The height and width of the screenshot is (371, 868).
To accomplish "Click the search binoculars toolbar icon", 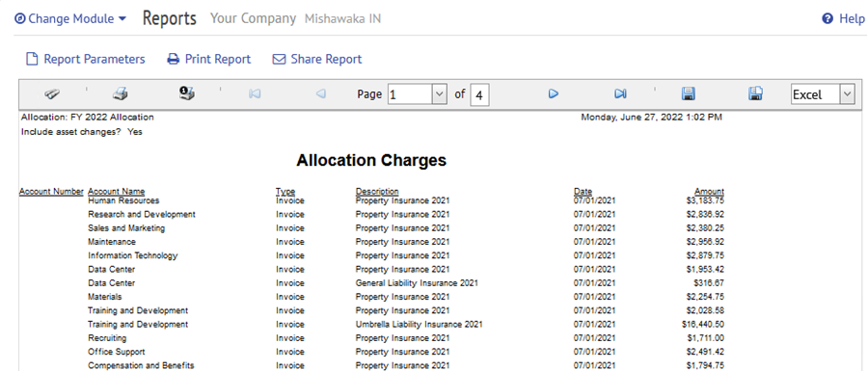I will [x=53, y=94].
